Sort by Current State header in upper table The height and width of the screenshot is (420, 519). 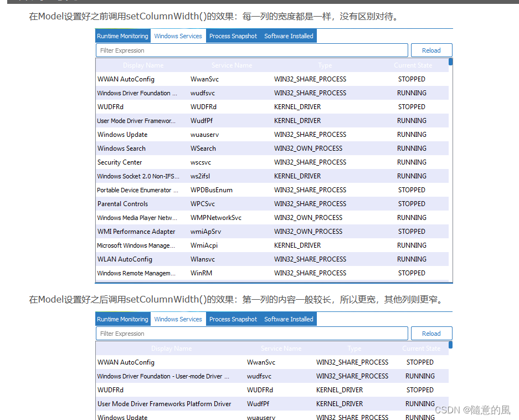coord(413,65)
